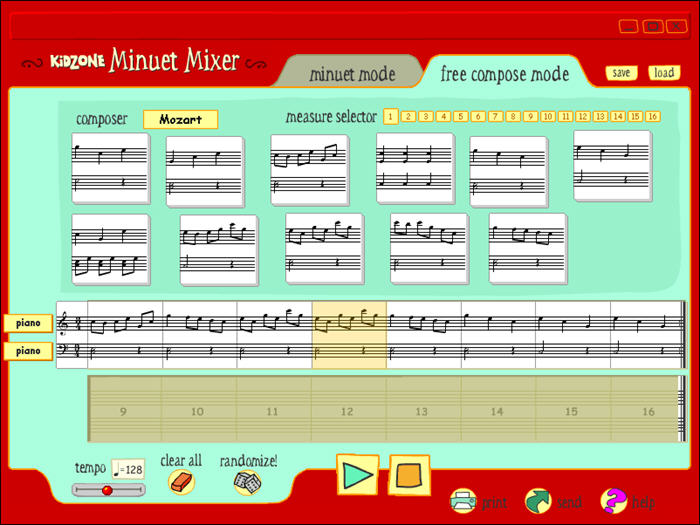Click the green play button
700x525 pixels.
click(x=357, y=474)
